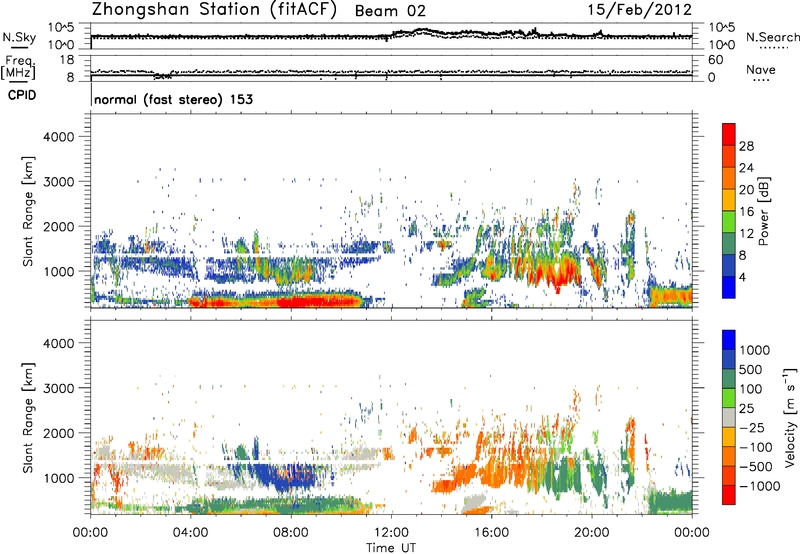The height and width of the screenshot is (554, 800).
Task: Click the -500 tick on velocity colorbar
Action: pos(756,467)
